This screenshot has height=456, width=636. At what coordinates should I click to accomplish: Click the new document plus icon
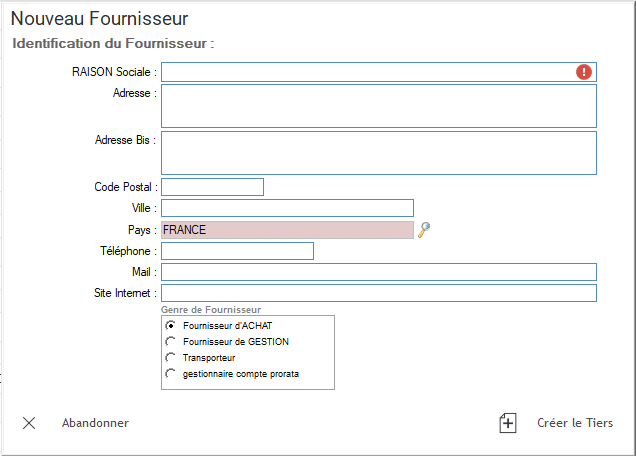507,423
